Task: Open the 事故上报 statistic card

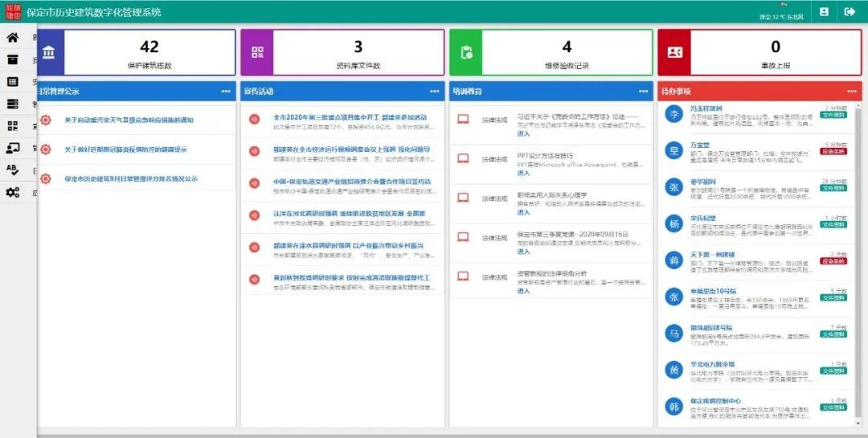Action: click(x=759, y=53)
